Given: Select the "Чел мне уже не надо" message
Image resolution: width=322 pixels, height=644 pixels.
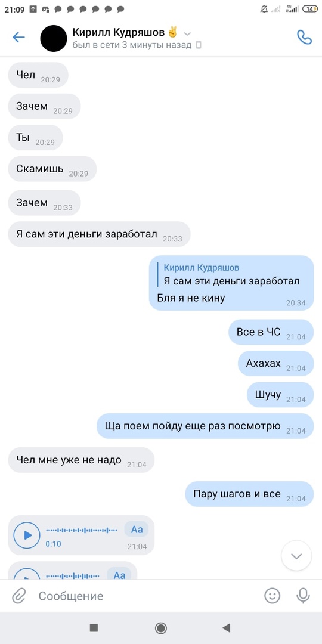Looking at the screenshot, I should (81, 460).
